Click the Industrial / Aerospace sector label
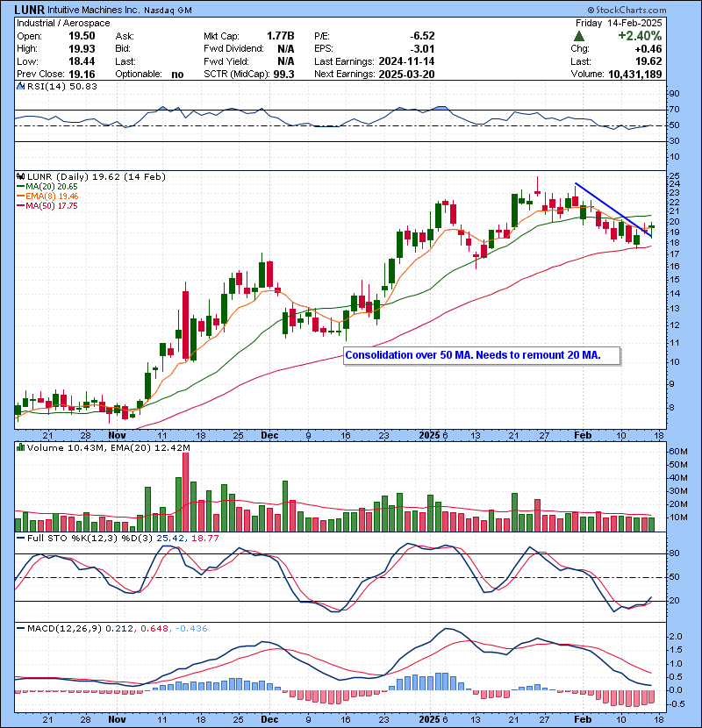The image size is (702, 728). [63, 23]
